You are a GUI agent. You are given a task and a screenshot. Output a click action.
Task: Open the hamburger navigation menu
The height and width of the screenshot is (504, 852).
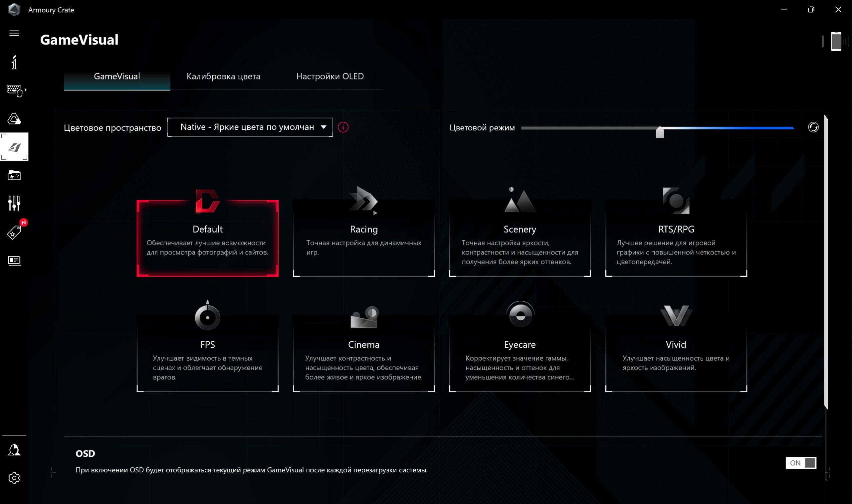(x=14, y=33)
